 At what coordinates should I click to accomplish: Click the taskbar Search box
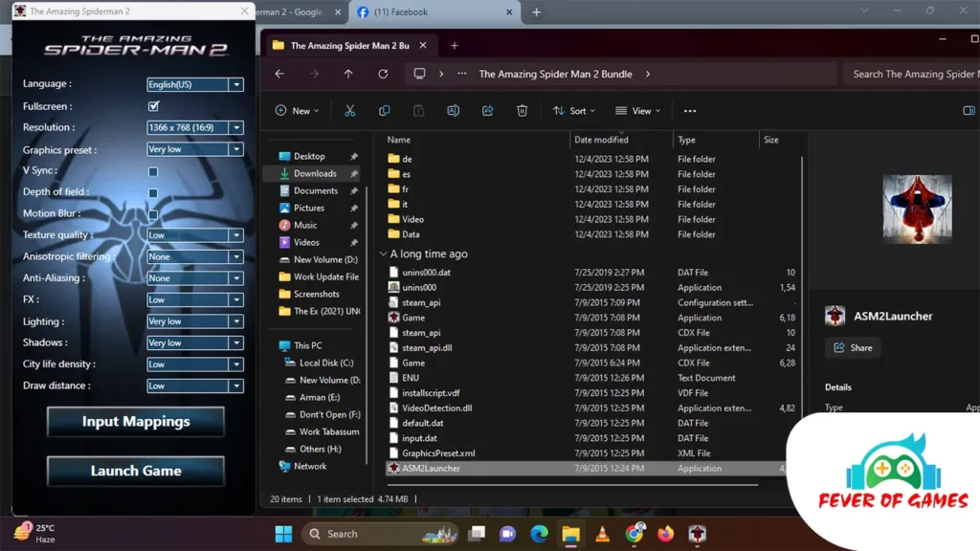point(380,534)
